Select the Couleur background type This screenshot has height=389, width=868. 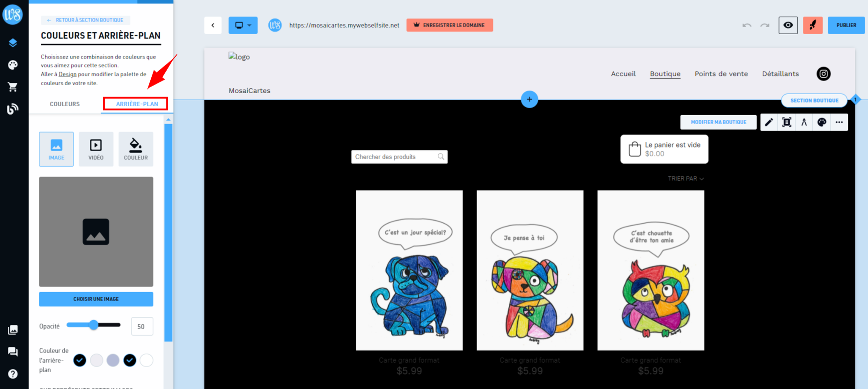pos(136,149)
